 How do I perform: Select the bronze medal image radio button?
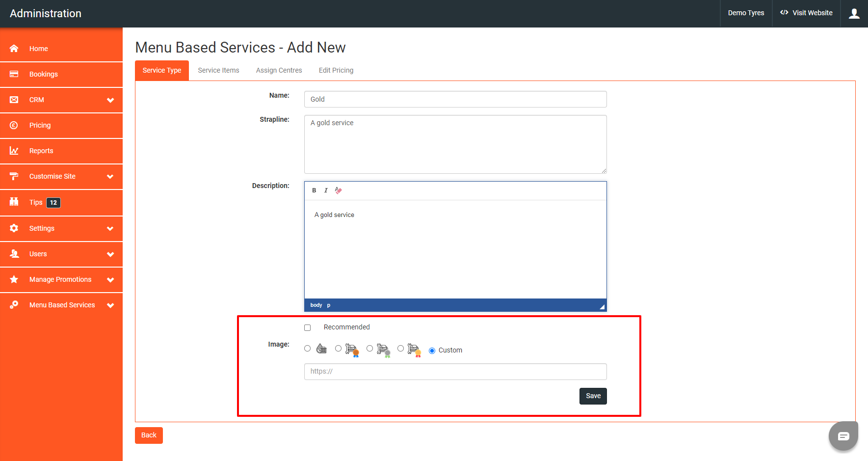click(x=338, y=348)
